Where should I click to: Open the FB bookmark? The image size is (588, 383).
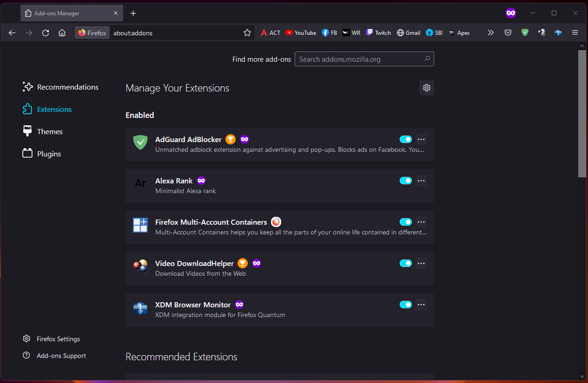pyautogui.click(x=329, y=32)
